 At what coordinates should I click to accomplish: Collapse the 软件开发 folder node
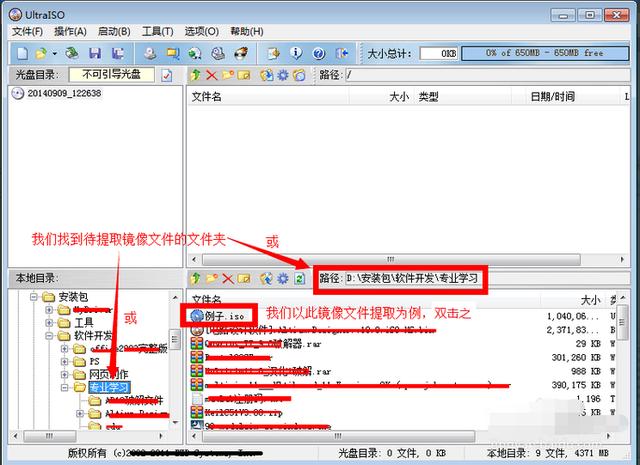click(49, 336)
